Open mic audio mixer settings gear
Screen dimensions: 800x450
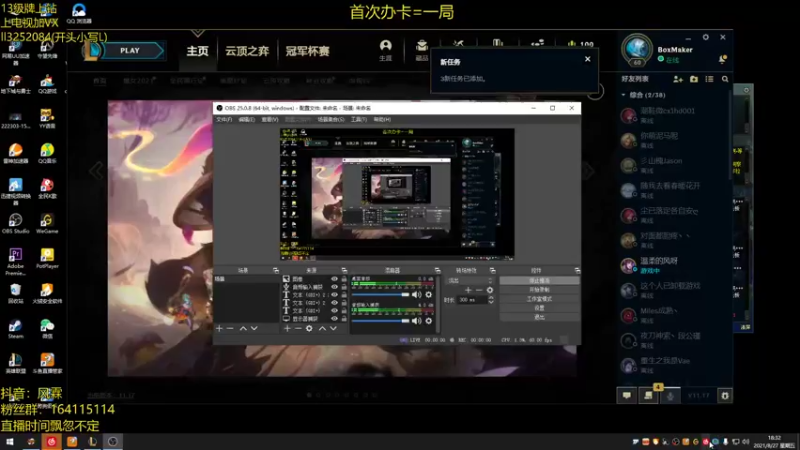(429, 320)
